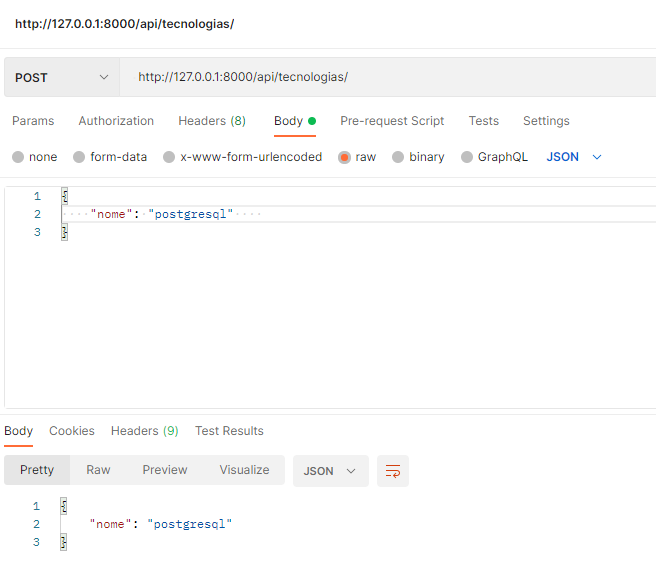Open the Pre-request Script tab
Screen dimensions: 656x572
click(392, 121)
